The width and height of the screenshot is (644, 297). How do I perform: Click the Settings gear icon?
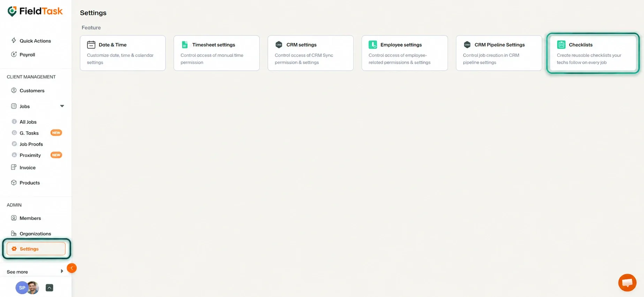(14, 249)
